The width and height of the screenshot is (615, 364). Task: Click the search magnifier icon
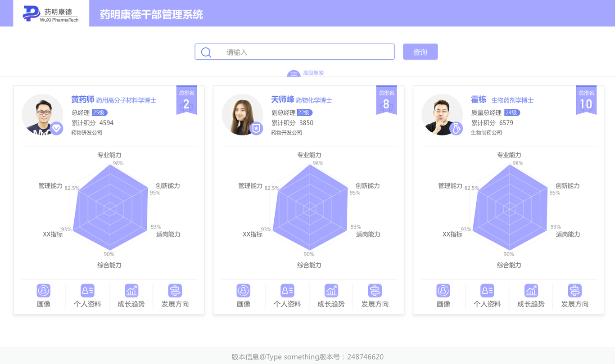[206, 52]
